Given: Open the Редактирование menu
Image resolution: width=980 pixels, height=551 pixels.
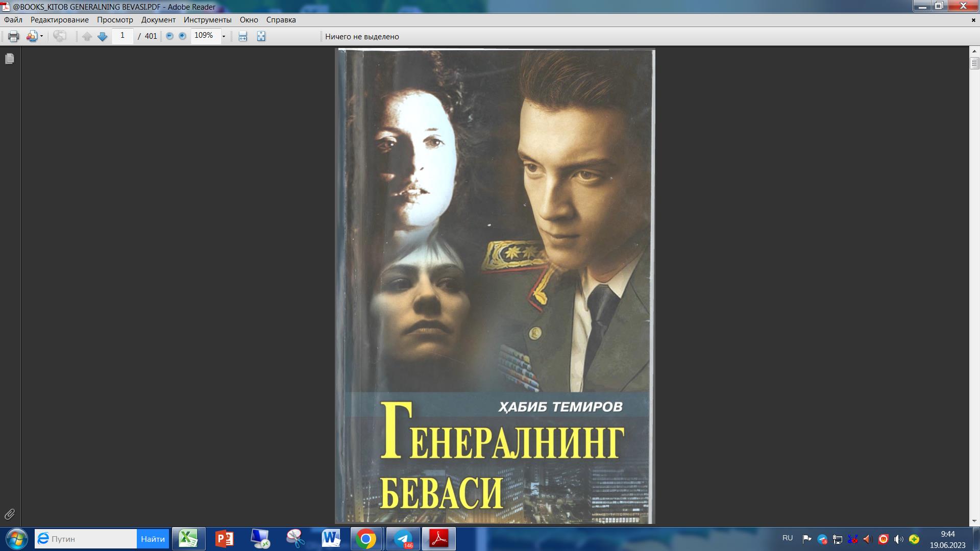Looking at the screenshot, I should [x=60, y=20].
